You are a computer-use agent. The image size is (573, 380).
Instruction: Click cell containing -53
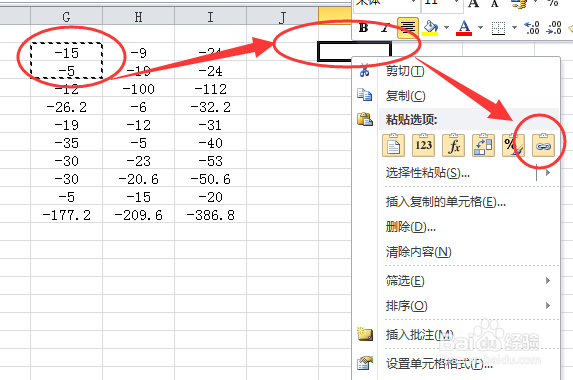tap(210, 161)
